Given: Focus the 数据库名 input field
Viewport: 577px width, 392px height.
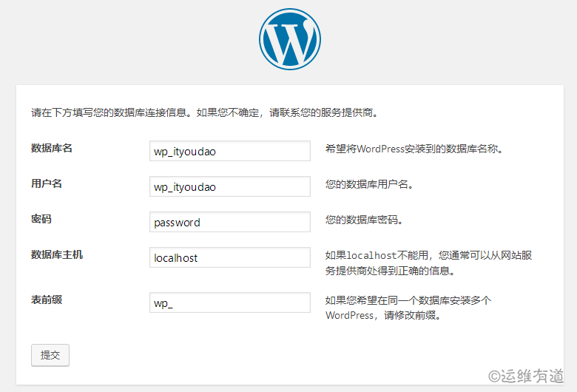Looking at the screenshot, I should (x=230, y=151).
